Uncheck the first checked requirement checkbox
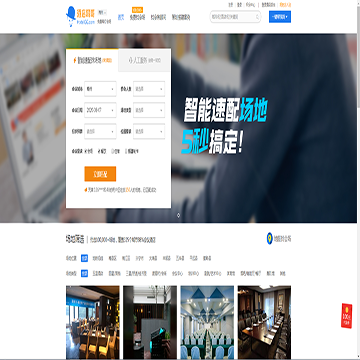Image resolution: width=360 pixels, height=360 pixels. tap(86, 151)
